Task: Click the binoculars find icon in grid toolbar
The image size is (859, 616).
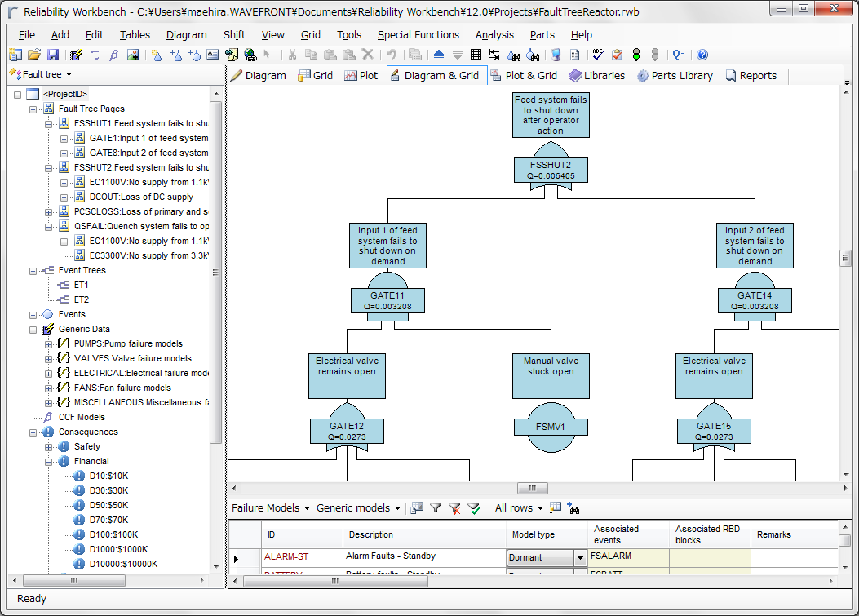Action: coord(573,508)
